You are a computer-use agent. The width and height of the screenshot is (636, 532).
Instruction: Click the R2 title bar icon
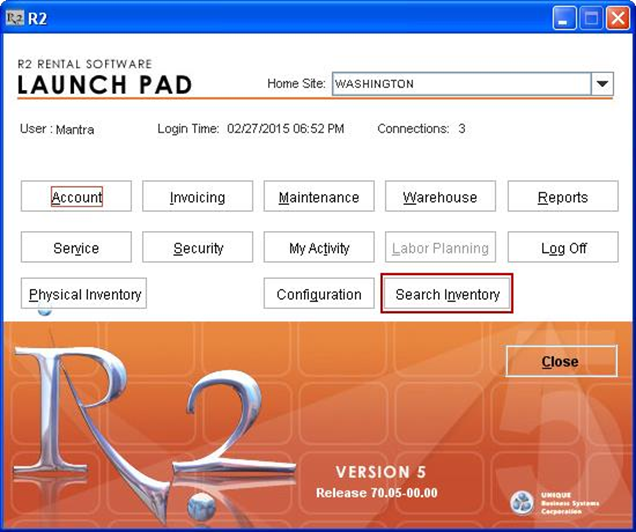15,18
